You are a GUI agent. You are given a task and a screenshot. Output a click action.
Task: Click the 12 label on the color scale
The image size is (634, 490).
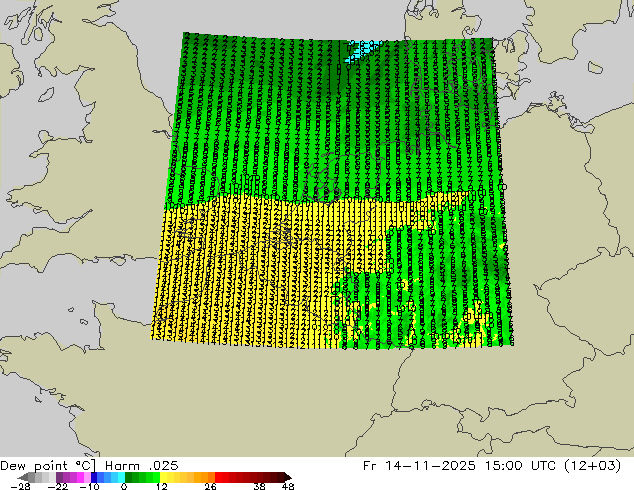162,486
